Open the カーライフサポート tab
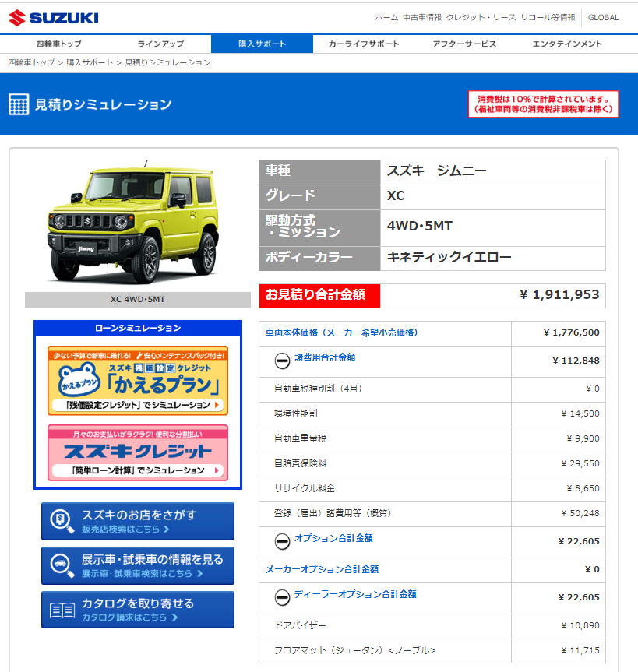Viewport: 638px width, 672px height. [x=364, y=44]
